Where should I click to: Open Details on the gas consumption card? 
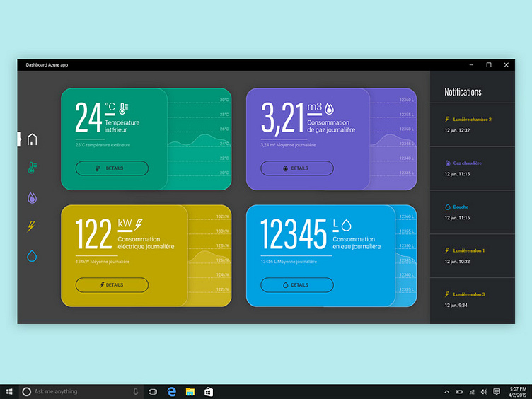296,168
